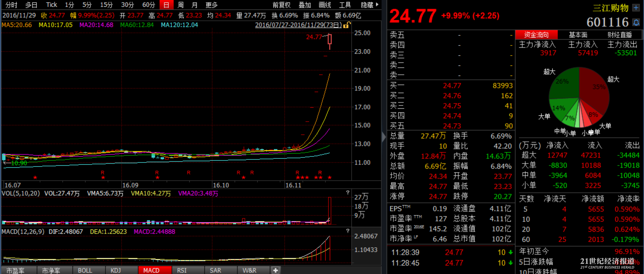644x274 pixels.
Task: Click the lock icon beside the date range
Action: pos(346,25)
